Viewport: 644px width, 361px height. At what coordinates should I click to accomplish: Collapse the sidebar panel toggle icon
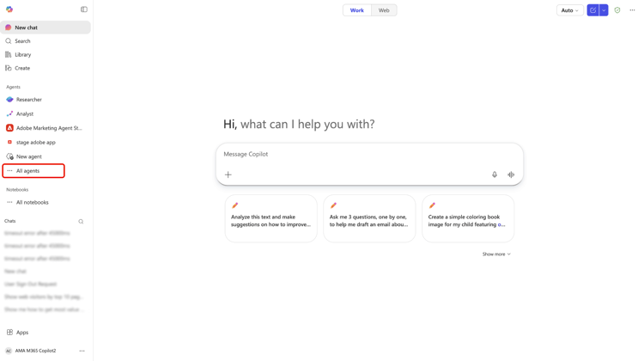click(84, 9)
